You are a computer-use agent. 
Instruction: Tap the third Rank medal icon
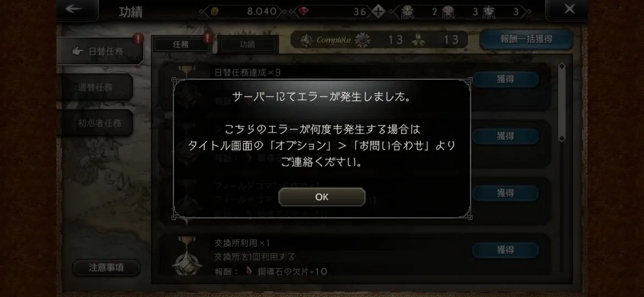coord(489,12)
